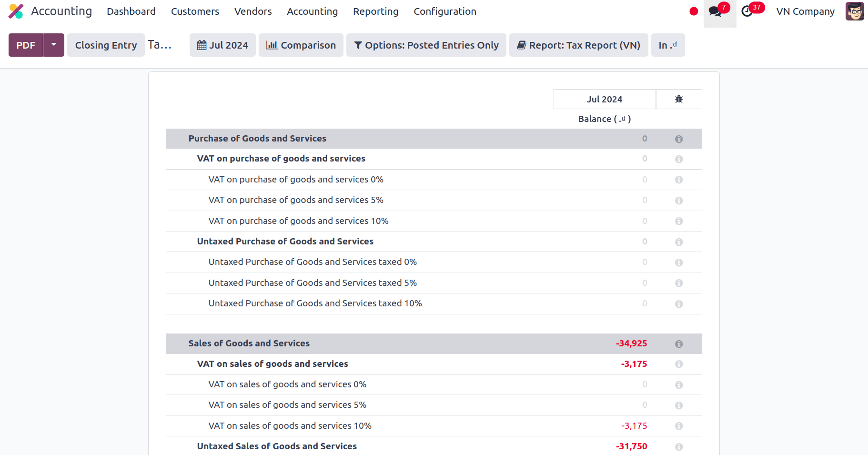
Task: Click the debug bug icon in header
Action: tap(679, 99)
